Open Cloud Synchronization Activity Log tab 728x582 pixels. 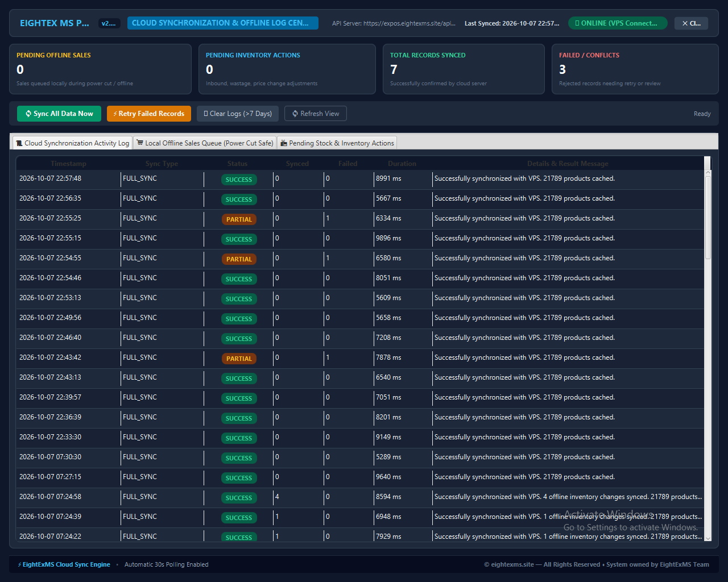click(72, 143)
